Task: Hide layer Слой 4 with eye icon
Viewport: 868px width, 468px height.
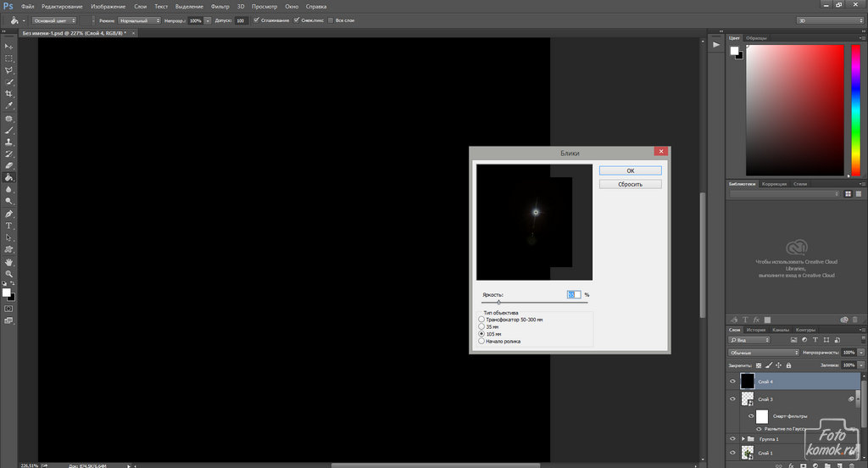Action: (733, 382)
